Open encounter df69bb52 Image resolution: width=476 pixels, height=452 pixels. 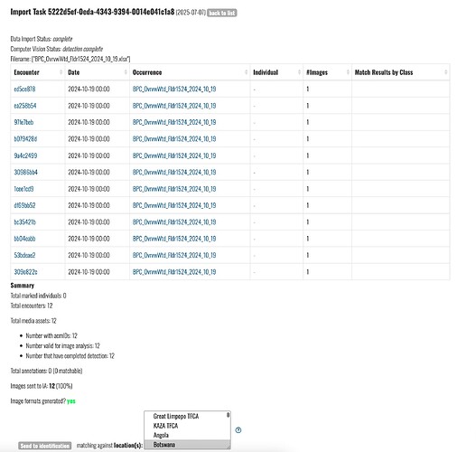point(24,205)
